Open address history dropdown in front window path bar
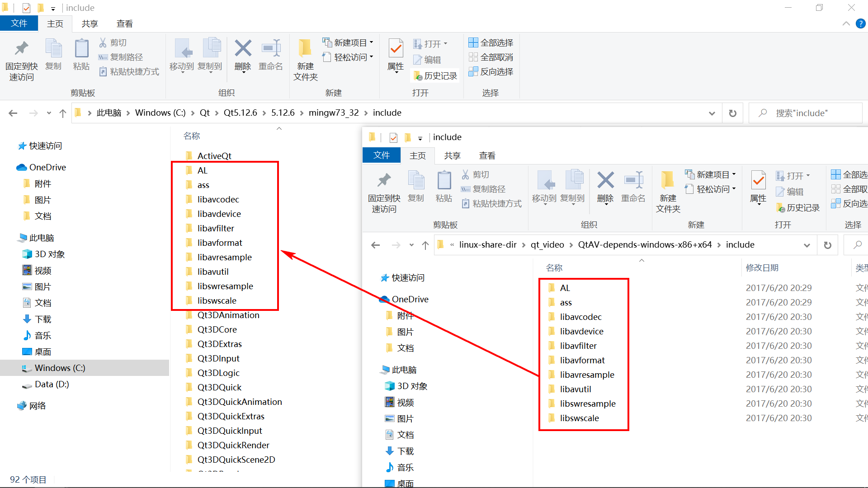Viewport: 868px width, 488px height. click(807, 245)
